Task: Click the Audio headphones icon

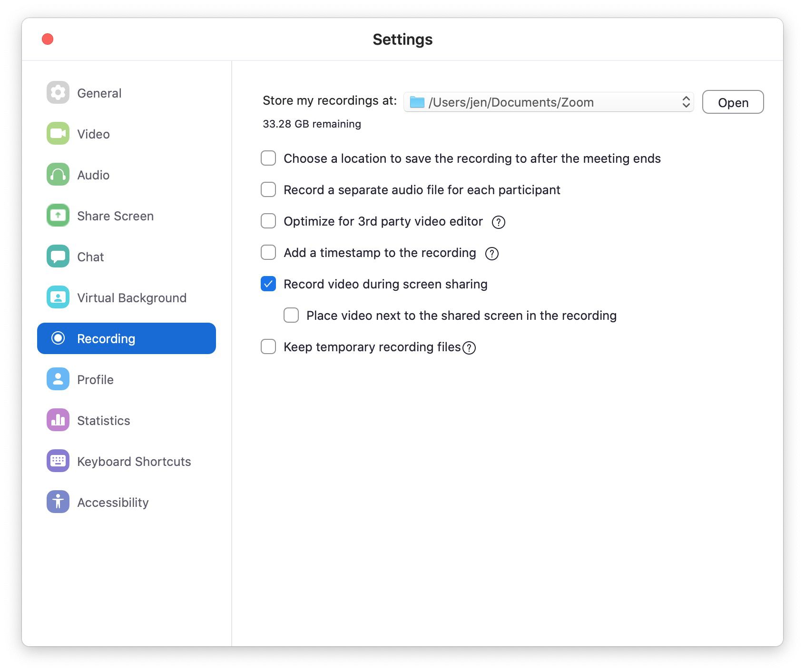Action: click(x=58, y=175)
